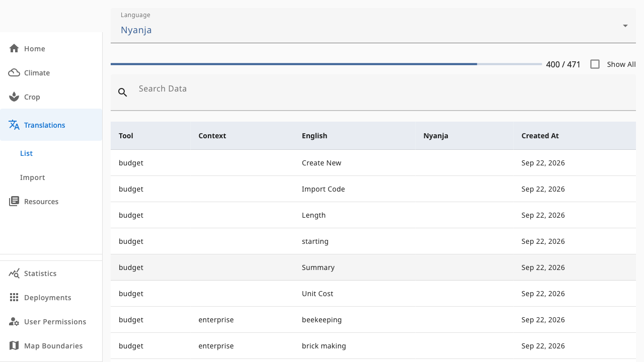Select the Unit Cost row
Screen dimensions: 644x362
pos(373,294)
